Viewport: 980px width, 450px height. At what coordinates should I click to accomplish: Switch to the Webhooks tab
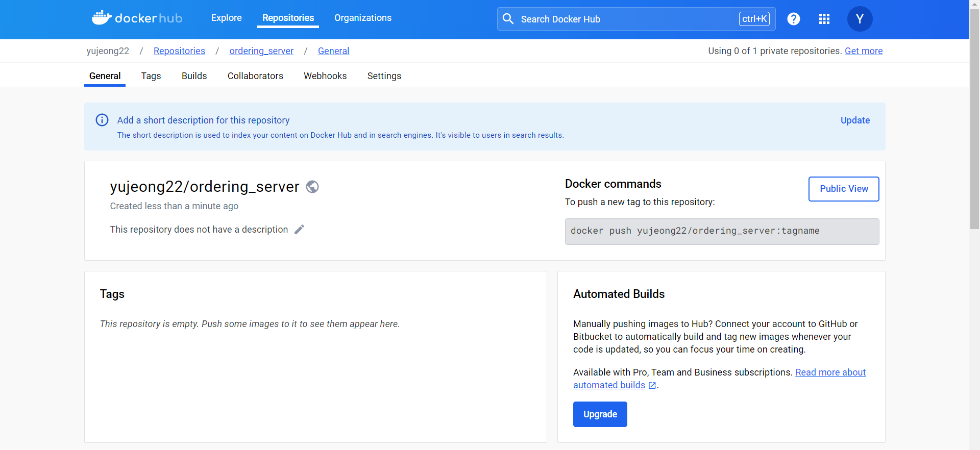[325, 76]
